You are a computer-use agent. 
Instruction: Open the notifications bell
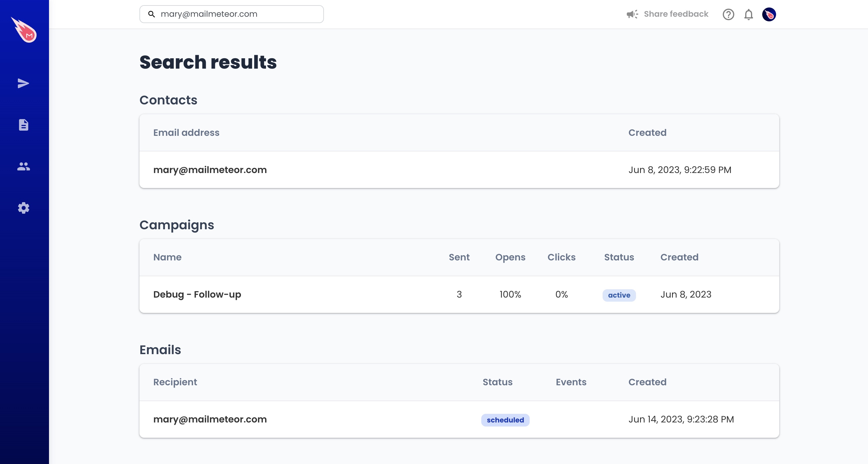point(748,14)
